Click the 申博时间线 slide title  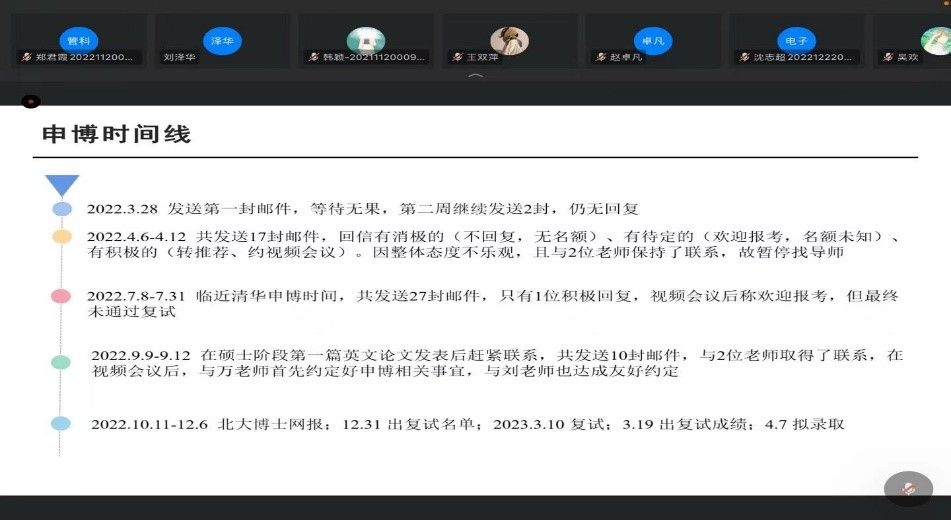(x=116, y=134)
